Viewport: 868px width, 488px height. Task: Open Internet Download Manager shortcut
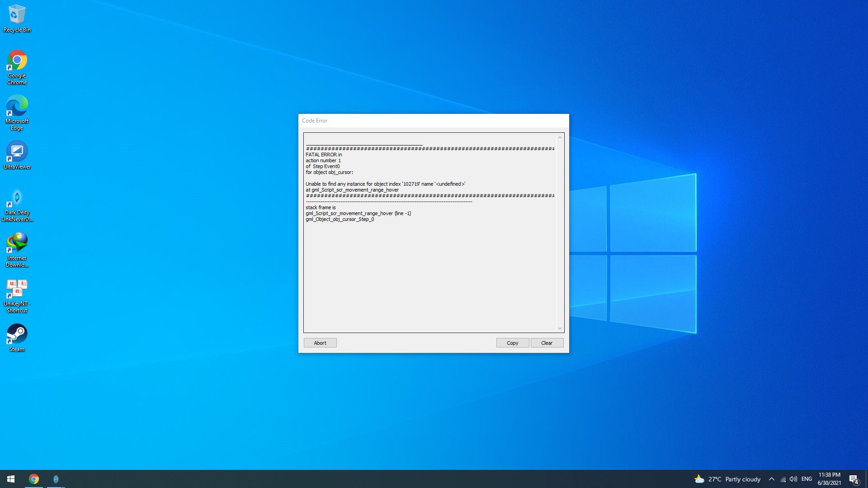(17, 243)
